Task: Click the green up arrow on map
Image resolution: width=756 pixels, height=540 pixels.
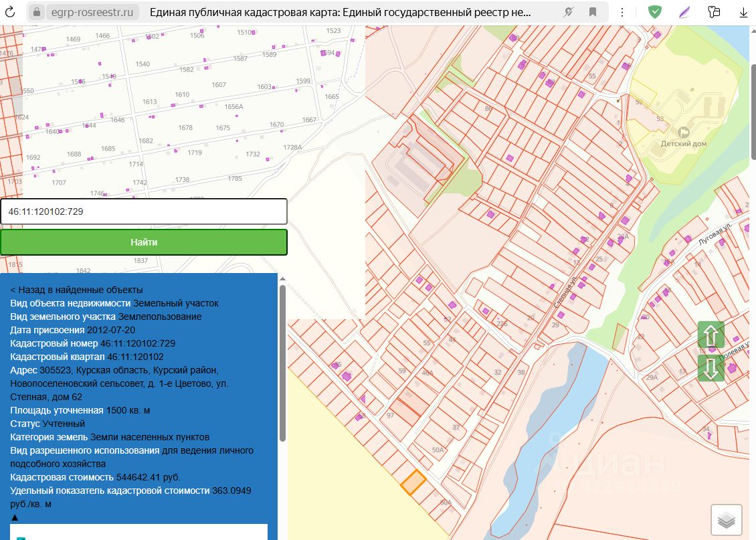Action: (711, 335)
